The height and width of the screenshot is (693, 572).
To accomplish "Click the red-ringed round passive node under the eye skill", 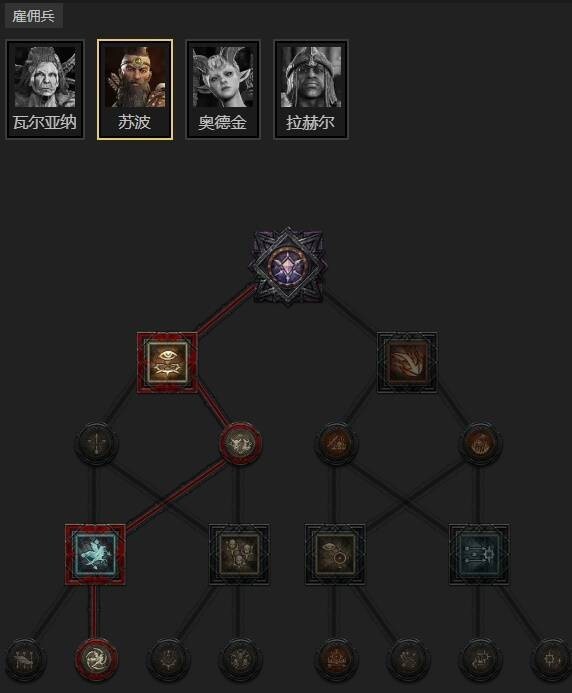I will point(240,444).
